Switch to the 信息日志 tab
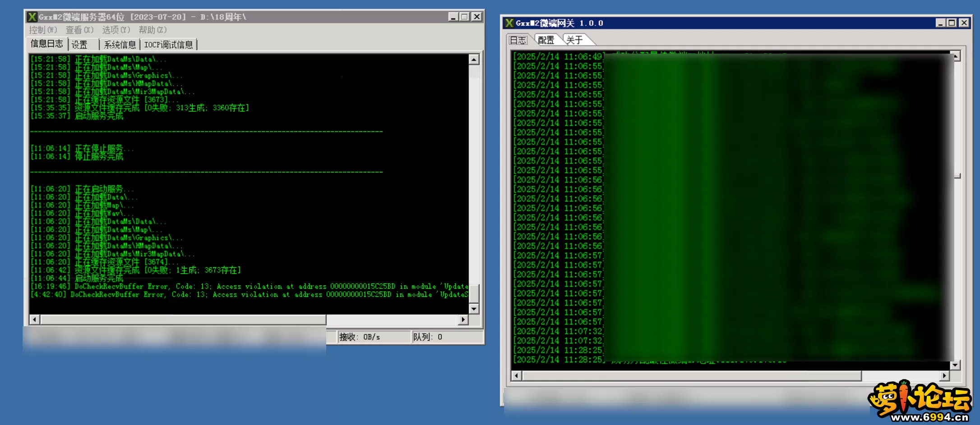The height and width of the screenshot is (425, 980). pyautogui.click(x=47, y=44)
